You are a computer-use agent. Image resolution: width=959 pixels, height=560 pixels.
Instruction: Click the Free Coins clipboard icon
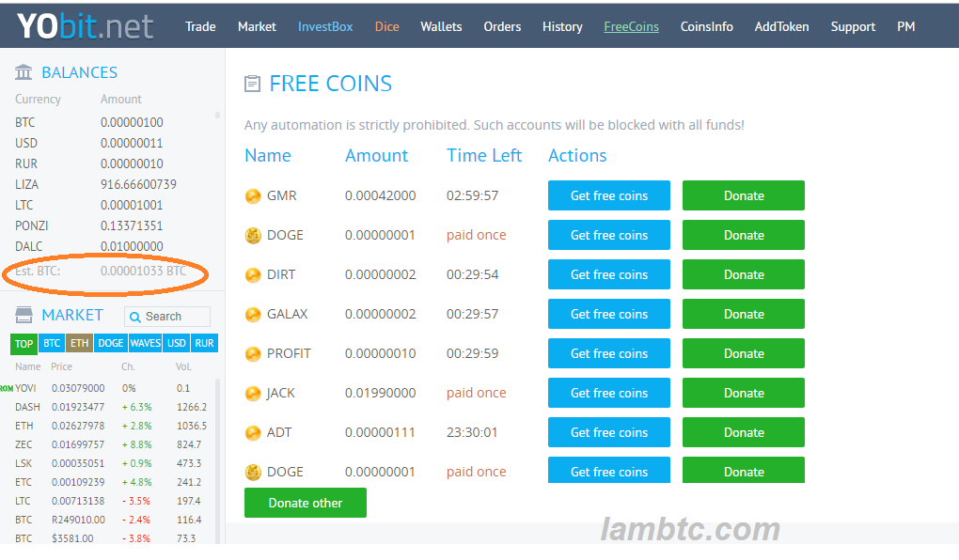252,84
